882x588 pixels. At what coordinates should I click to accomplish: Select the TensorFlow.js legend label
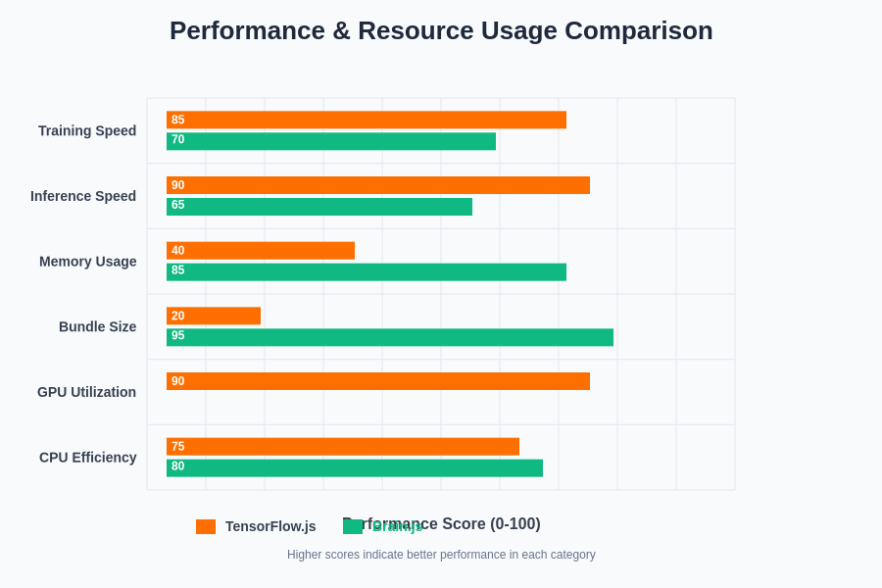[x=270, y=526]
